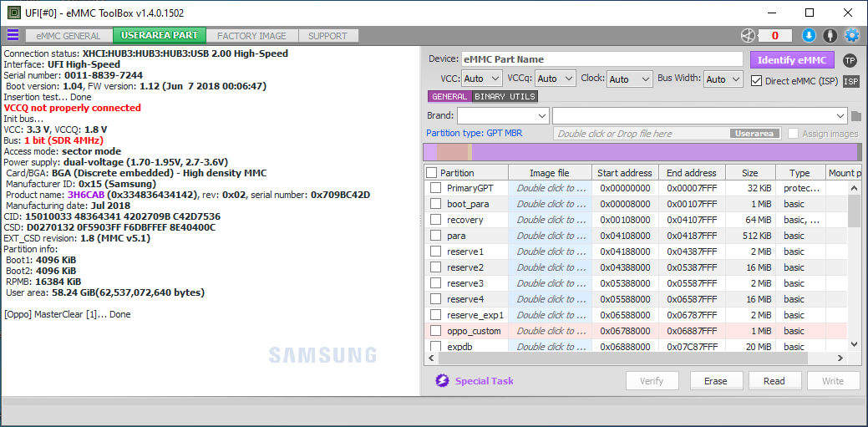Screen dimensions: 868x427
Task: Toggle the Assign images checkbox
Action: [794, 134]
